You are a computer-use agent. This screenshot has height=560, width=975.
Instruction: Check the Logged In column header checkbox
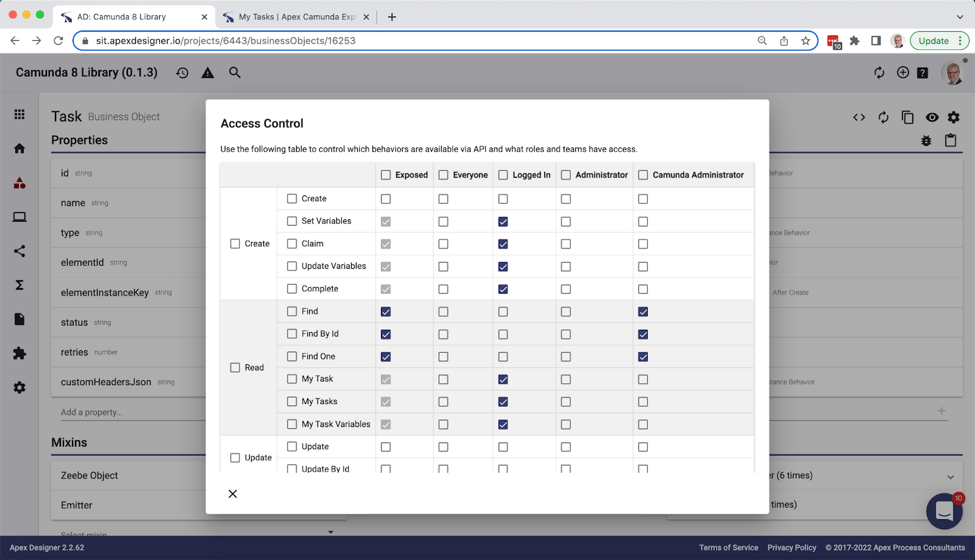(x=503, y=175)
